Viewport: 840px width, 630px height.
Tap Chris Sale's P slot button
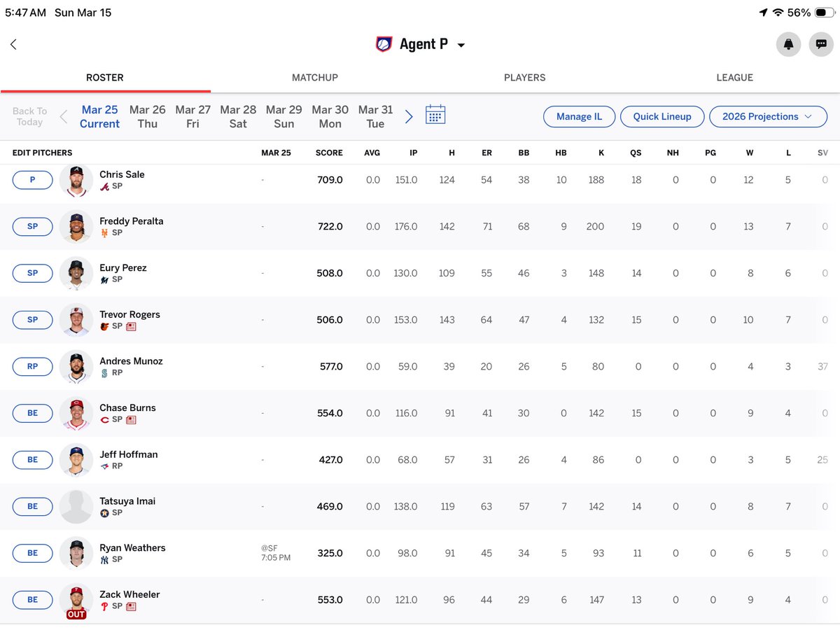[x=32, y=180]
